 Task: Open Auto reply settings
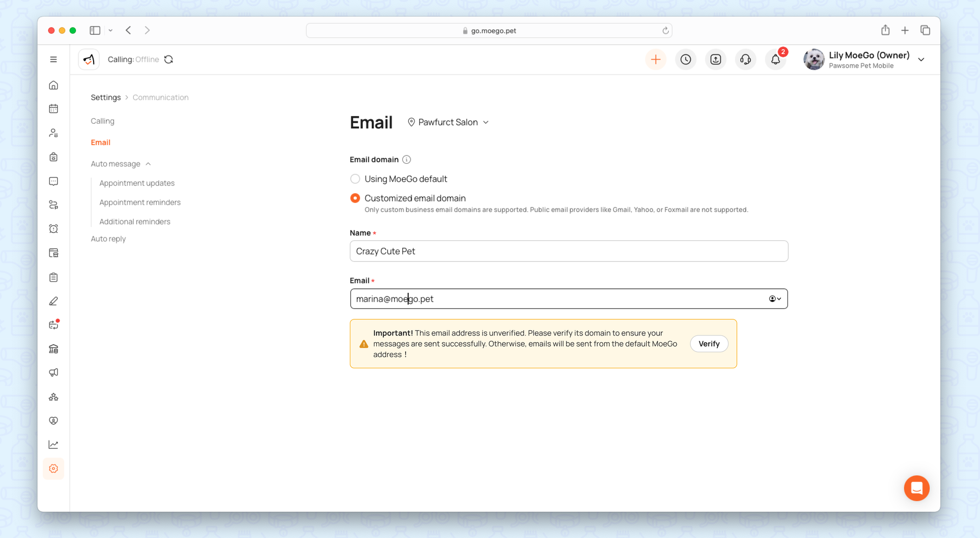[108, 239]
